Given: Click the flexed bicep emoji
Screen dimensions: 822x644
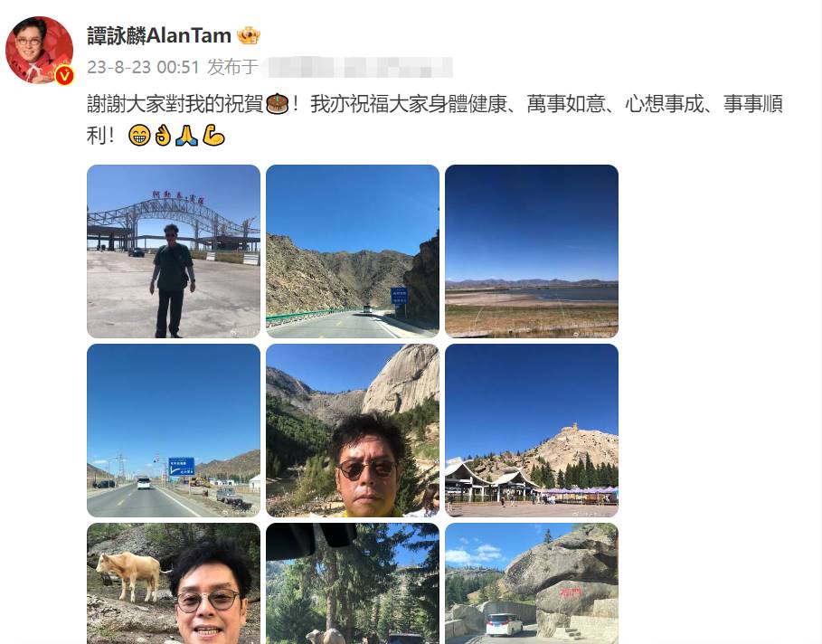Looking at the screenshot, I should pyautogui.click(x=213, y=136).
